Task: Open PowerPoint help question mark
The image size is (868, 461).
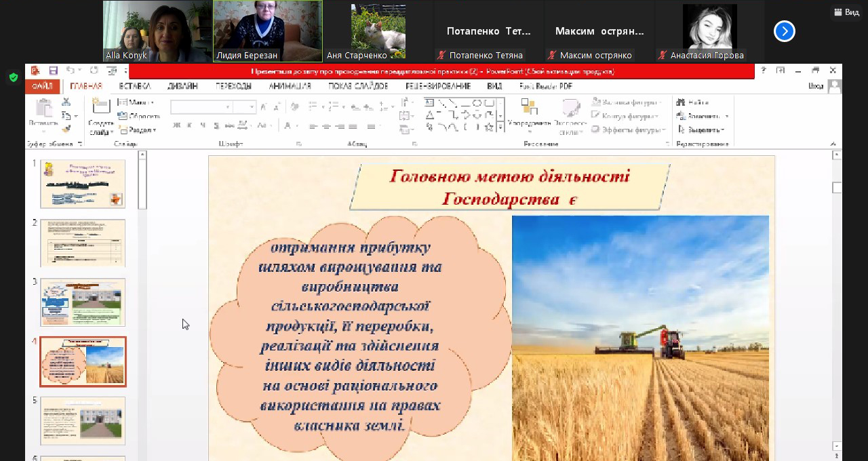Action: pyautogui.click(x=764, y=71)
